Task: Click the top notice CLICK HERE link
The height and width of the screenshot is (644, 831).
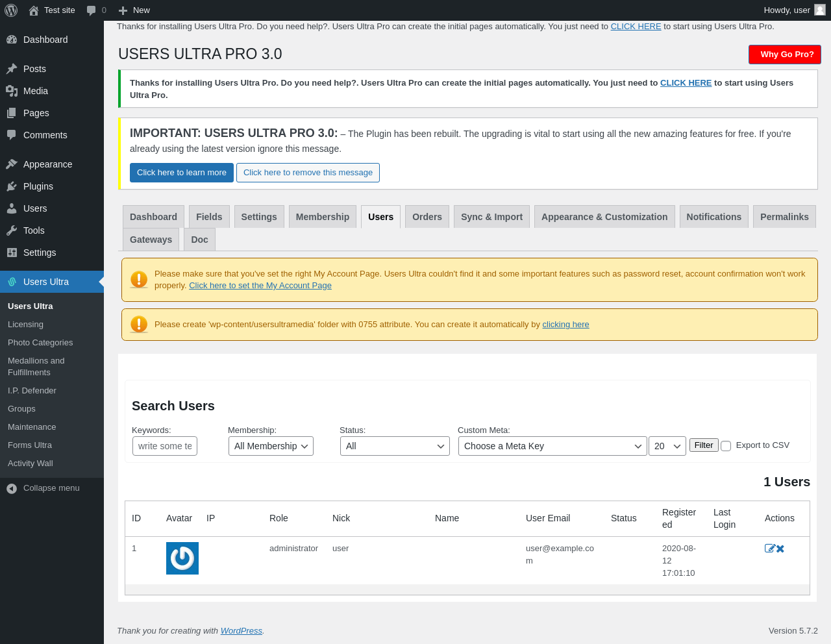Action: click(x=636, y=27)
